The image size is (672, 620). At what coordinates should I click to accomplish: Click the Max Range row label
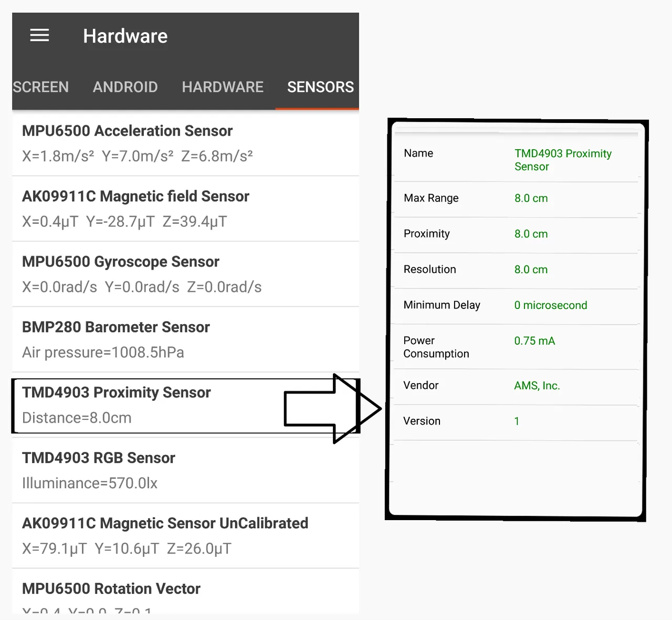(431, 198)
